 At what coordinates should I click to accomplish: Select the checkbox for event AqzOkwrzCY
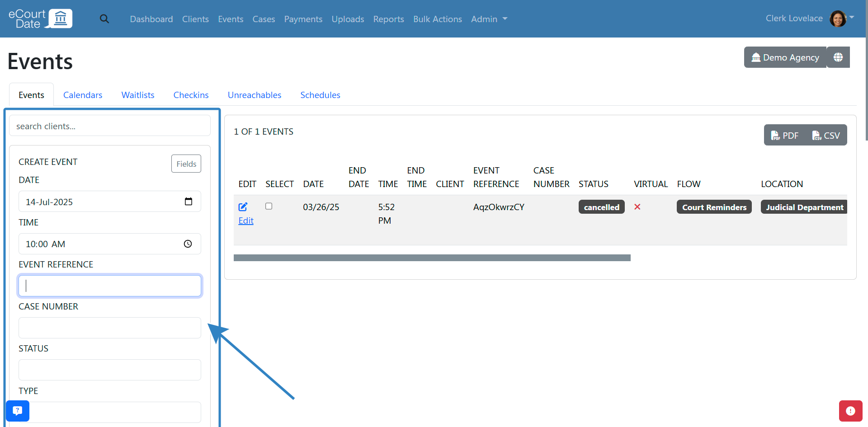(x=269, y=206)
